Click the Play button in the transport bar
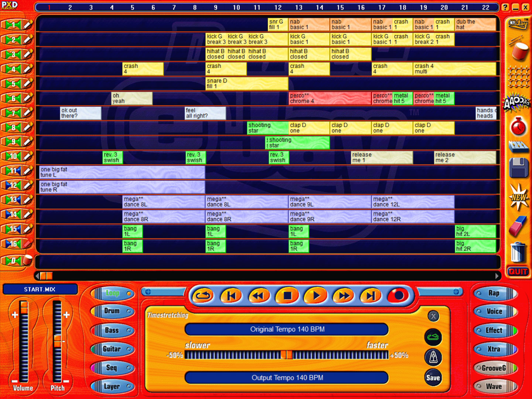Viewport: 532px width, 399px height. click(316, 296)
